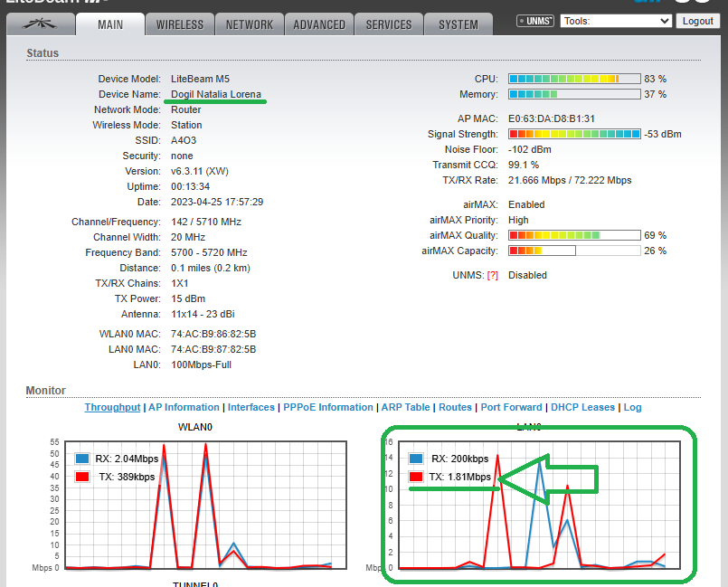Open the DHCP Leases link

[583, 407]
